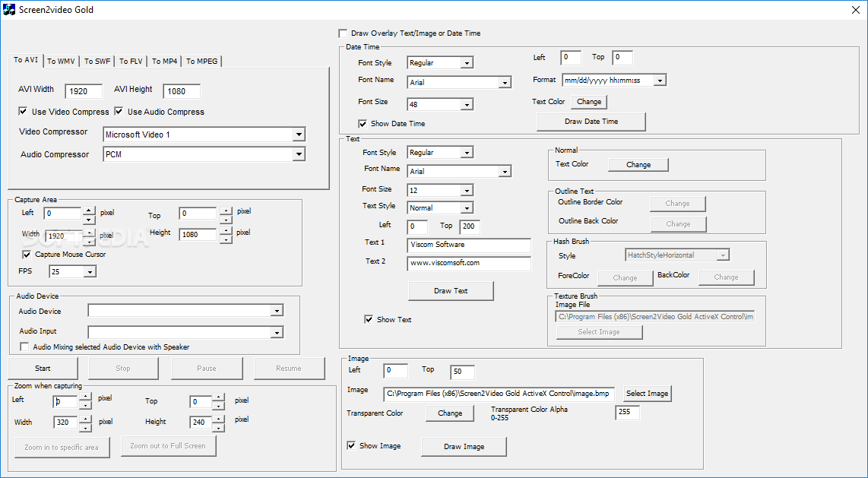Increase Zoom Left value
The image size is (868, 478).
click(85, 397)
